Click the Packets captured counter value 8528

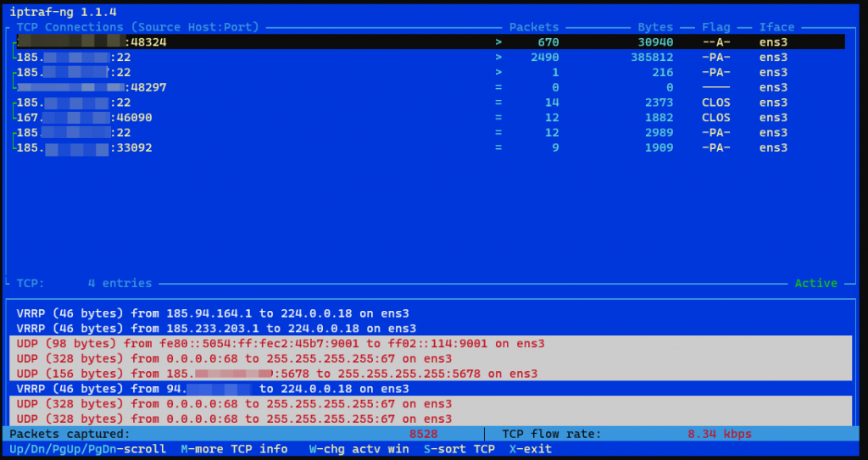(x=423, y=434)
